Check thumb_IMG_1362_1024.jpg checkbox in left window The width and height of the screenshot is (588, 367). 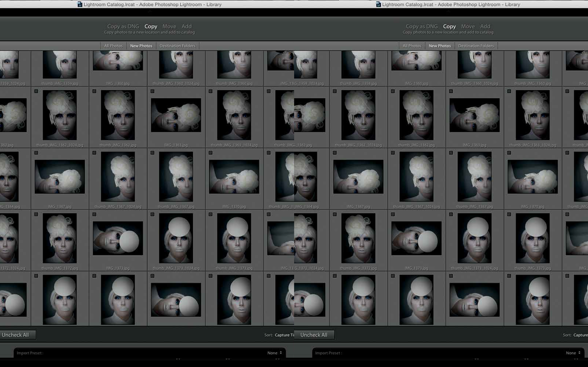click(x=36, y=91)
